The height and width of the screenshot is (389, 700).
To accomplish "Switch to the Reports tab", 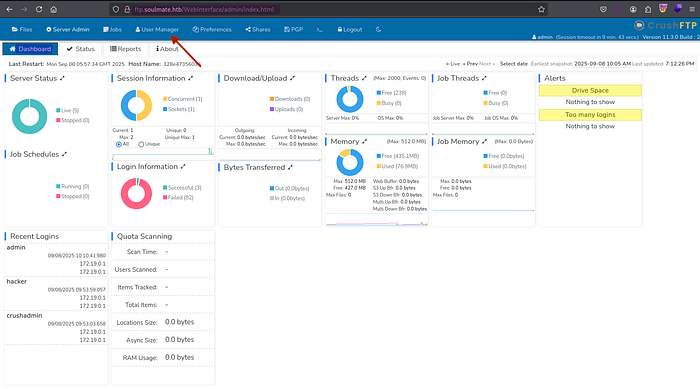I will click(x=125, y=49).
